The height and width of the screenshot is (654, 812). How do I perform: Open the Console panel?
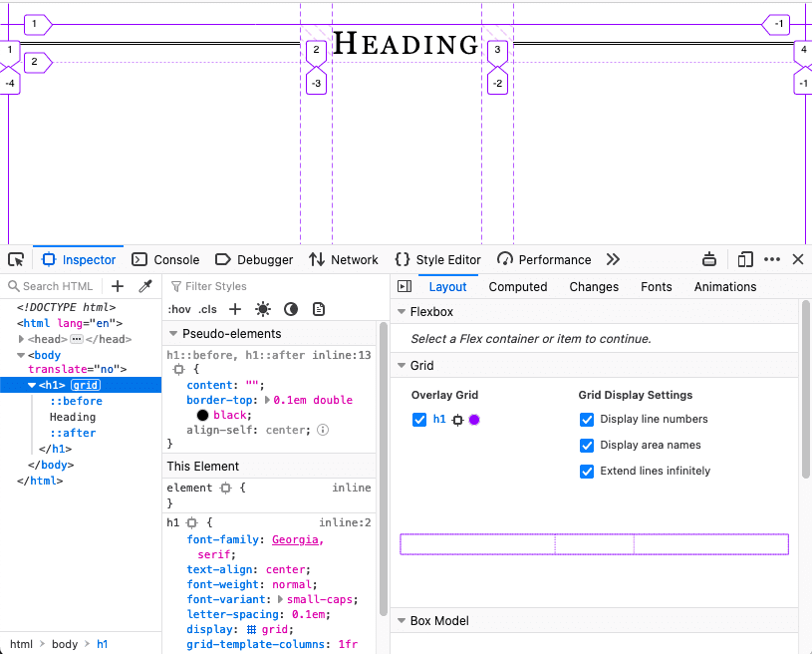coord(165,259)
